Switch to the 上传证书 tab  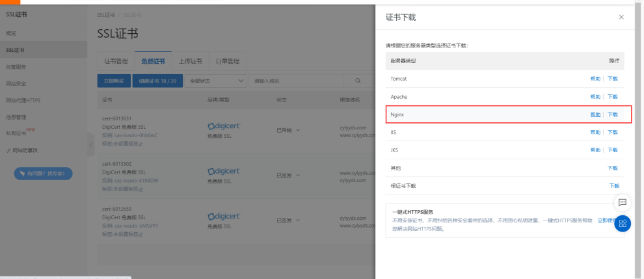point(190,61)
